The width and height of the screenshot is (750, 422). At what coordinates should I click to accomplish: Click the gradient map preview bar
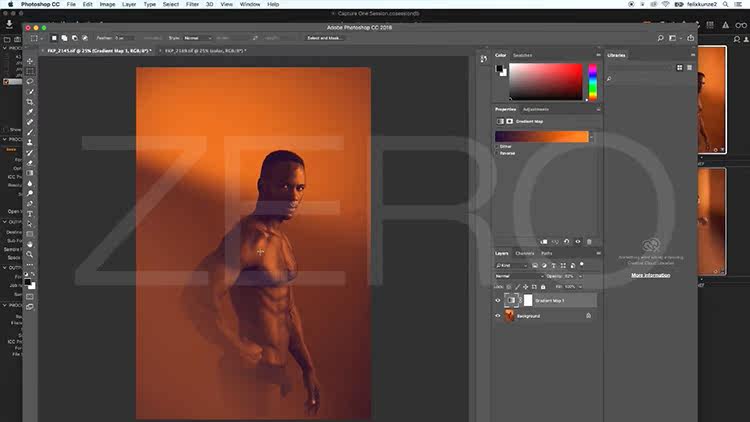[541, 137]
